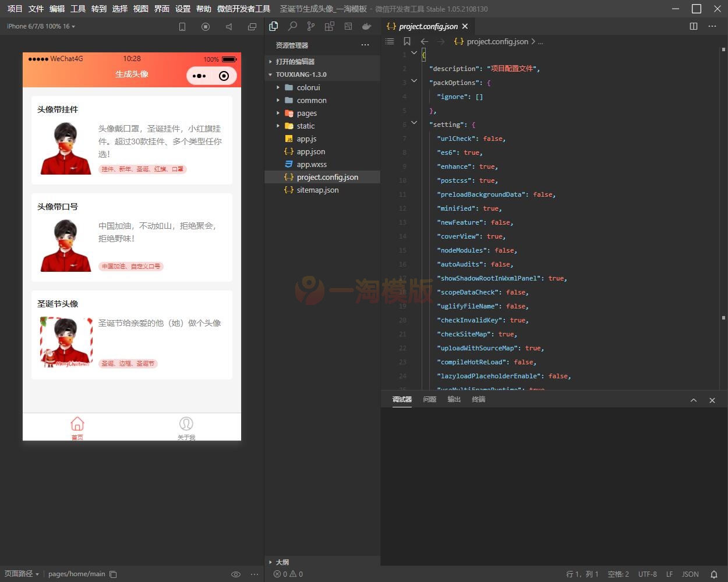Toggle the eye preview icon in status bar
The height and width of the screenshot is (582, 728).
coord(236,574)
